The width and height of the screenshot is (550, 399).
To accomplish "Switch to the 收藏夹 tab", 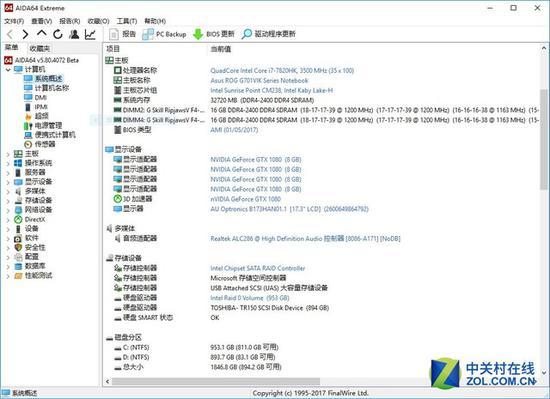I will 40,48.
